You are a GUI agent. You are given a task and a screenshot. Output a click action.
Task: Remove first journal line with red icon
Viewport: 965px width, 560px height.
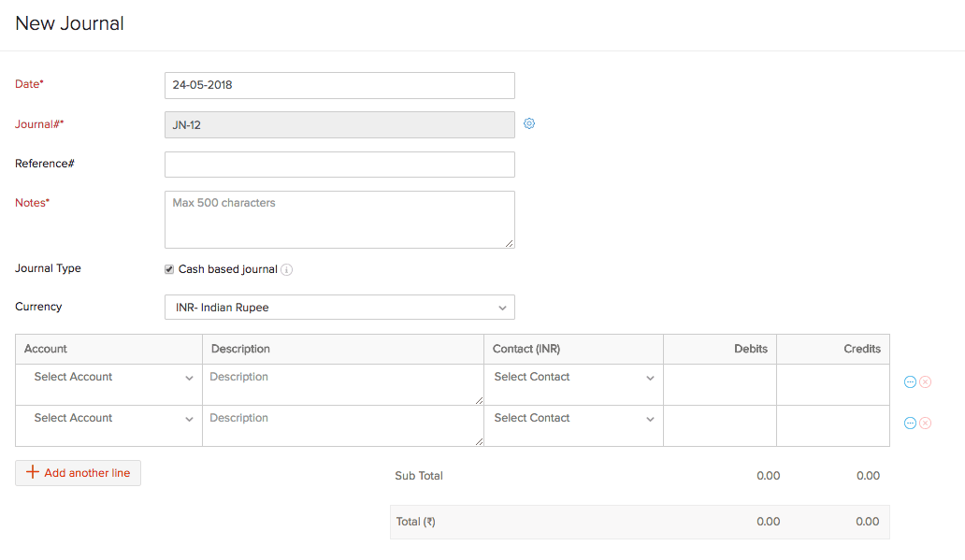click(x=925, y=382)
